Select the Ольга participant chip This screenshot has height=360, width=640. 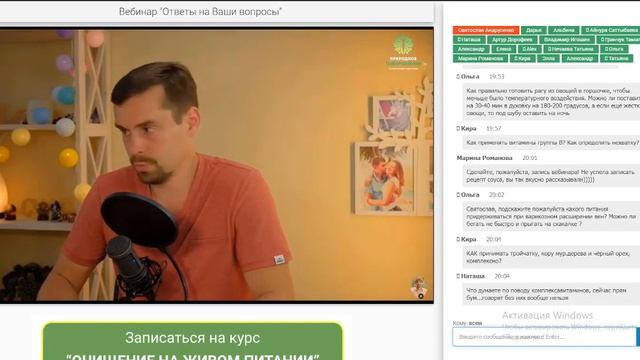pos(614,49)
